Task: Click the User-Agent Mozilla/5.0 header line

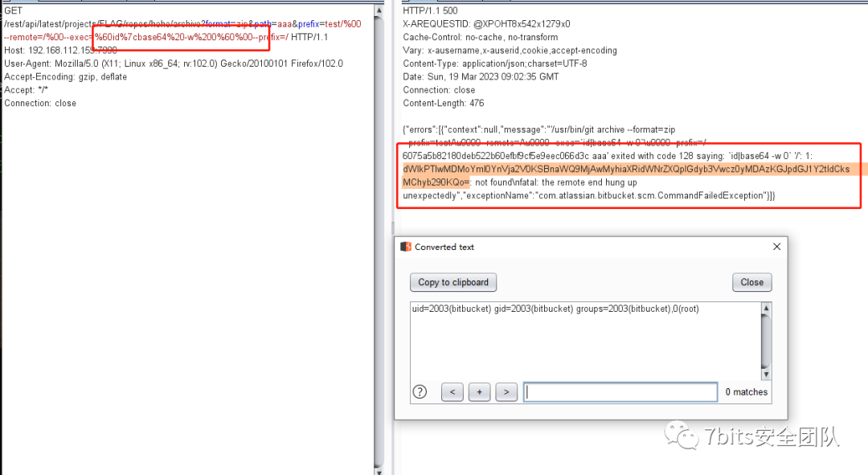Action: pos(174,63)
